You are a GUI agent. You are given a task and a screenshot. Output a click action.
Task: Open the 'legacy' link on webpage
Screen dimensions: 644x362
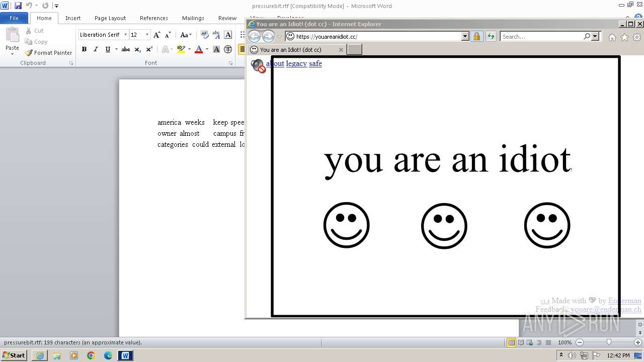[296, 63]
